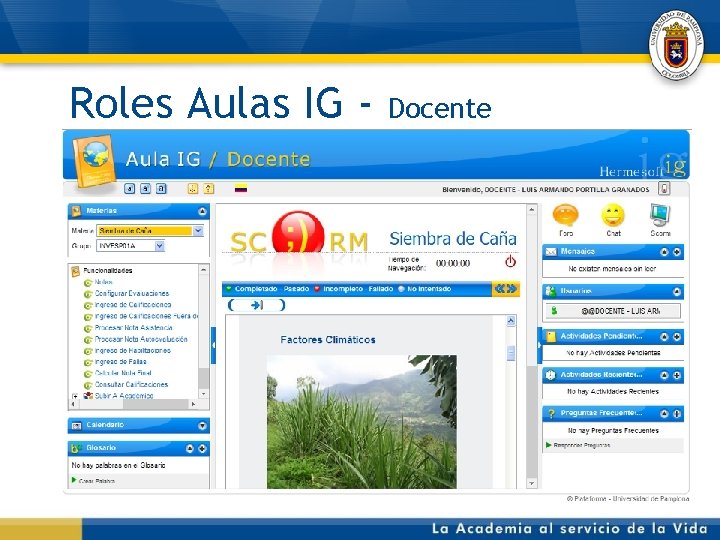Click the sugar cane field image
Viewport: 720px width, 540px height.
click(x=361, y=422)
